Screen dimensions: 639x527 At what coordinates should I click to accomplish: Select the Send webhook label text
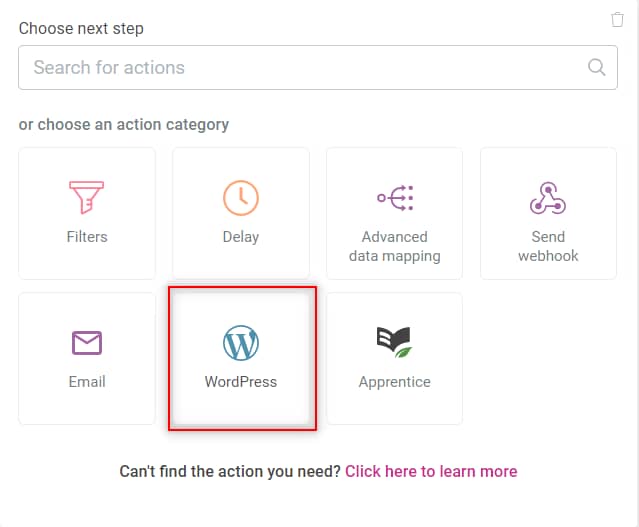tap(548, 246)
